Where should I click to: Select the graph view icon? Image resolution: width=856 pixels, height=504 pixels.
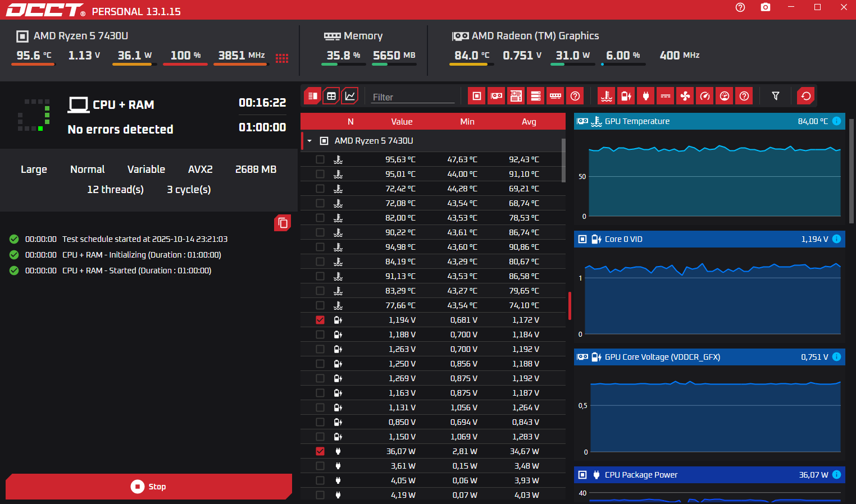(x=350, y=96)
